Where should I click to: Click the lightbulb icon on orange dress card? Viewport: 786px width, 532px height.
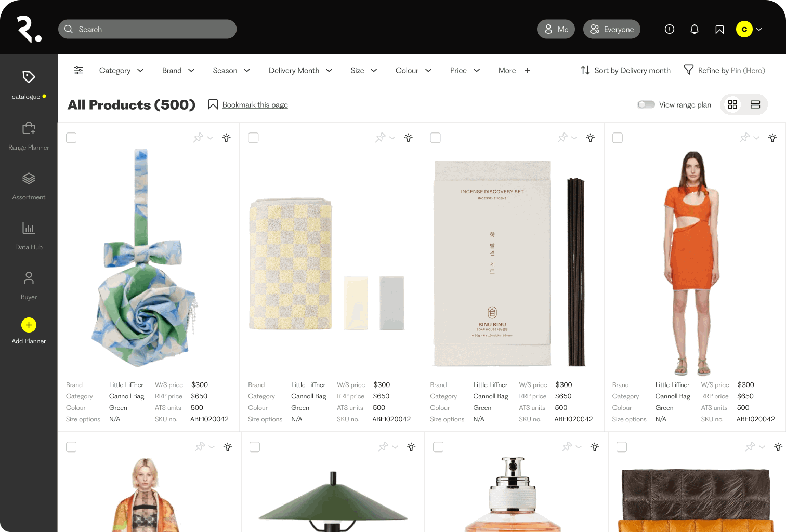click(x=772, y=138)
